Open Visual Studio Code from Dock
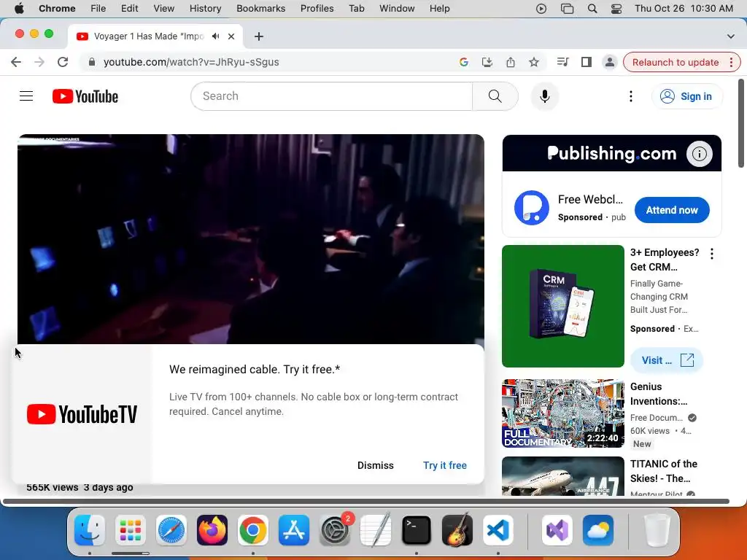The width and height of the screenshot is (747, 560). pos(498,529)
